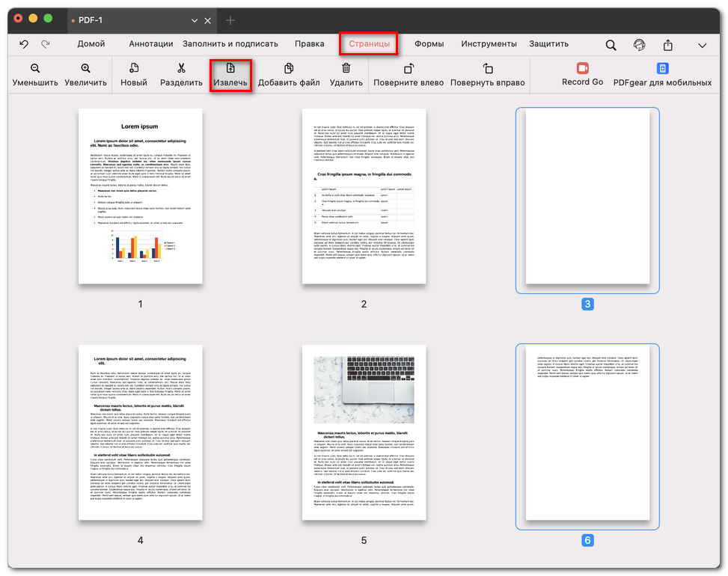Deselect page 6 via its blue number badge

587,539
